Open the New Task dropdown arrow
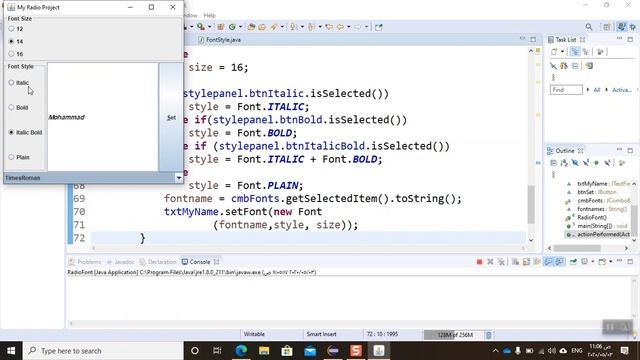The height and width of the screenshot is (360, 640). pyautogui.click(x=562, y=52)
